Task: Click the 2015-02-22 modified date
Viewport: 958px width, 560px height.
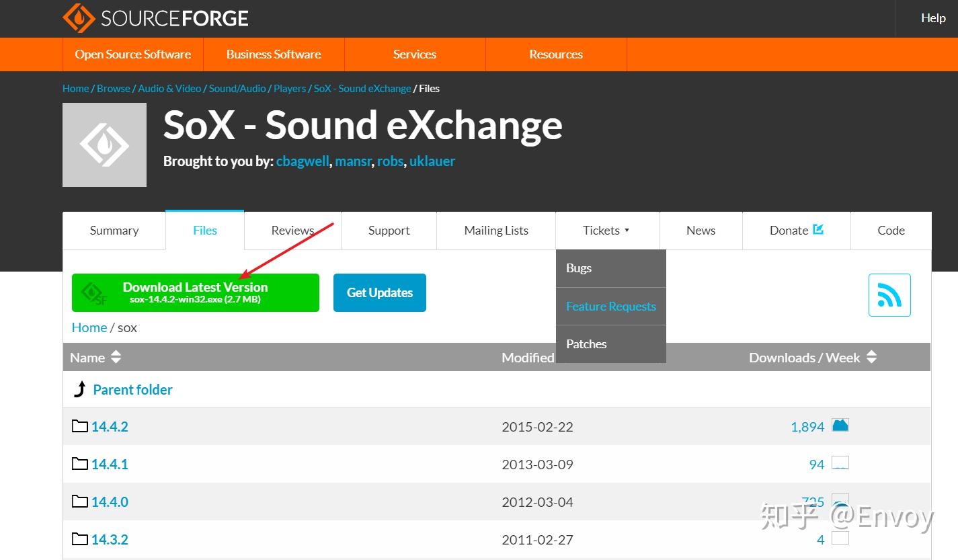Action: click(537, 427)
